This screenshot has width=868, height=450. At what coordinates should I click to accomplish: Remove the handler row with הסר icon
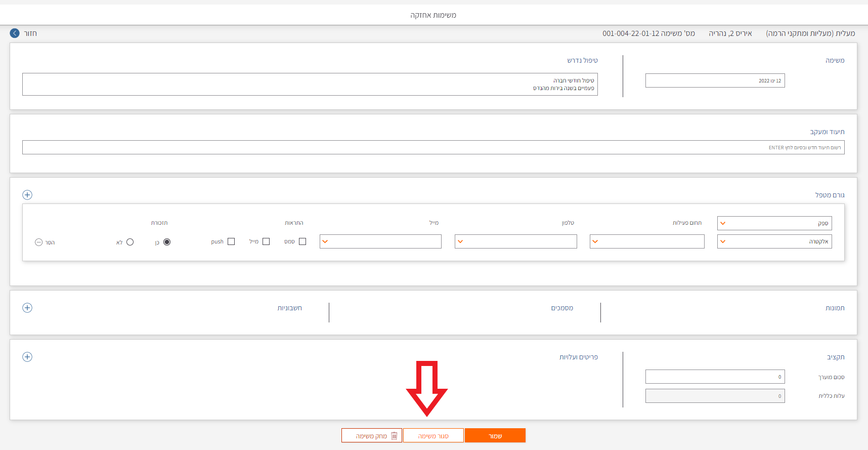click(39, 242)
